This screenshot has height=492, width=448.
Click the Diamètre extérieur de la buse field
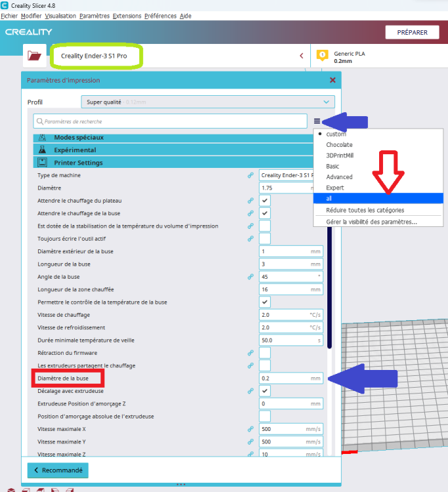(291, 251)
